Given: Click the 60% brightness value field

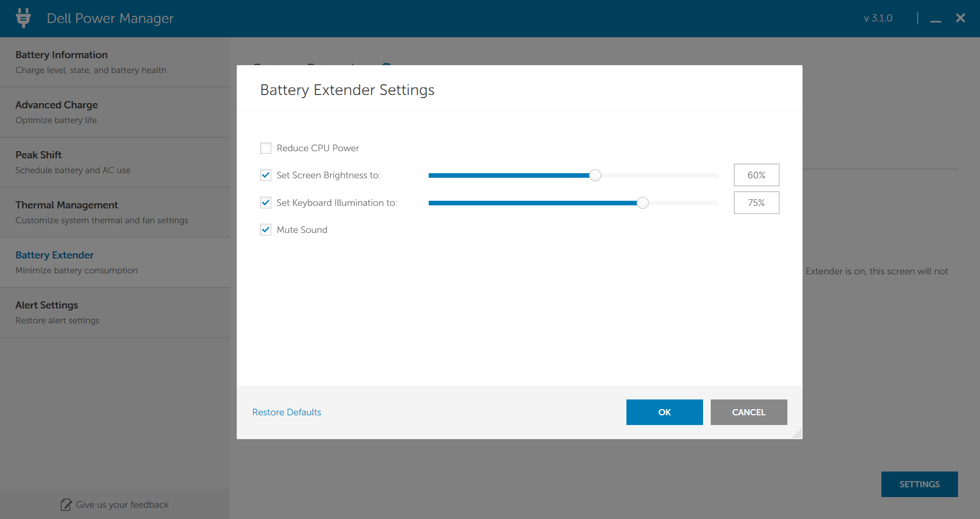Looking at the screenshot, I should coord(757,175).
